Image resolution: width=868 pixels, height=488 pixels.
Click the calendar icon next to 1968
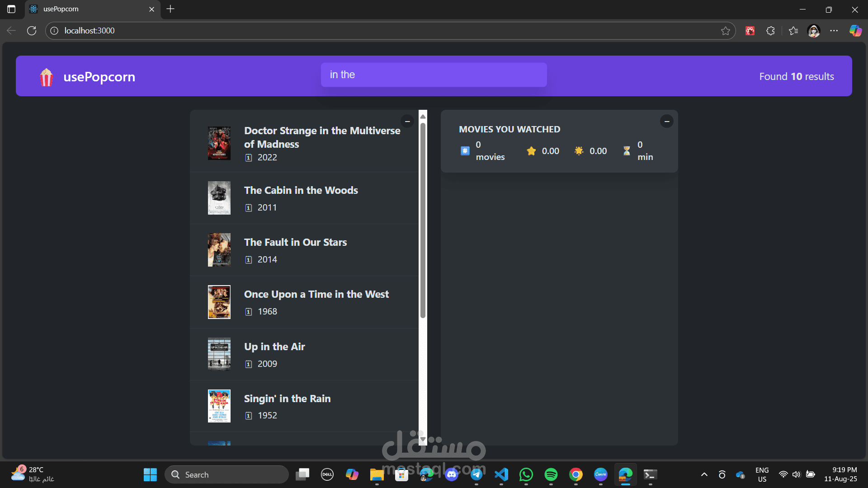pyautogui.click(x=249, y=312)
